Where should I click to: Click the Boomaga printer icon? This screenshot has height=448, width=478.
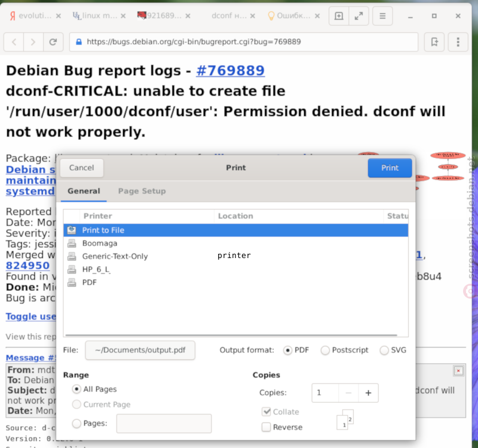point(72,243)
